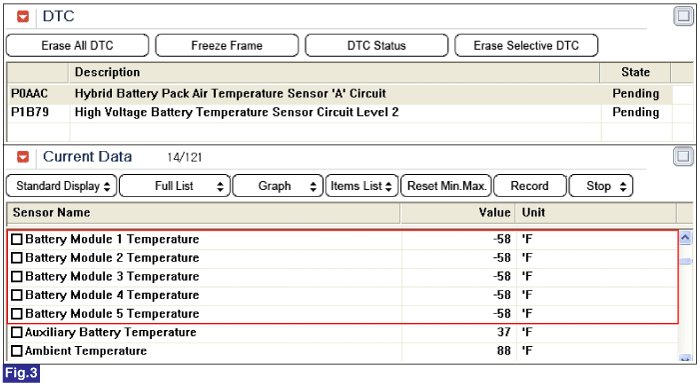This screenshot has height=386, width=700.
Task: Click the sensor list scroll down arrow
Action: [686, 357]
